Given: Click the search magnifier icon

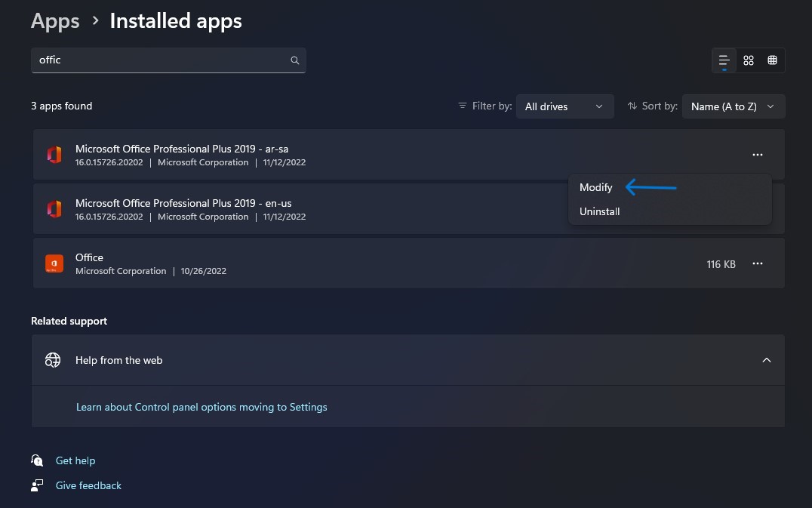Looking at the screenshot, I should 295,60.
